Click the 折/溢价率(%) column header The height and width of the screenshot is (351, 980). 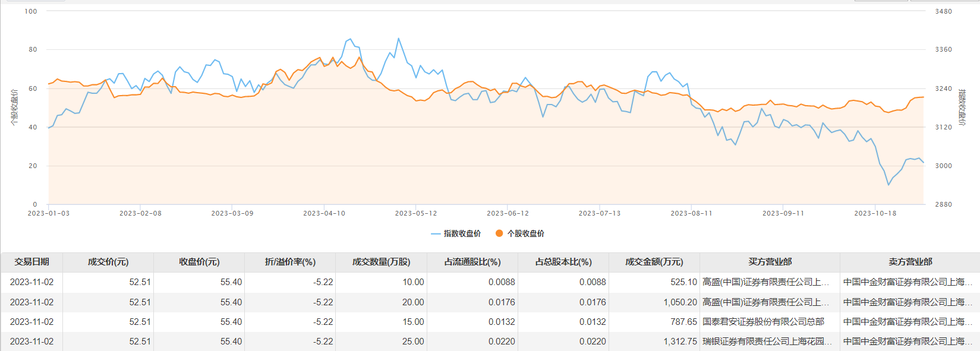(290, 262)
